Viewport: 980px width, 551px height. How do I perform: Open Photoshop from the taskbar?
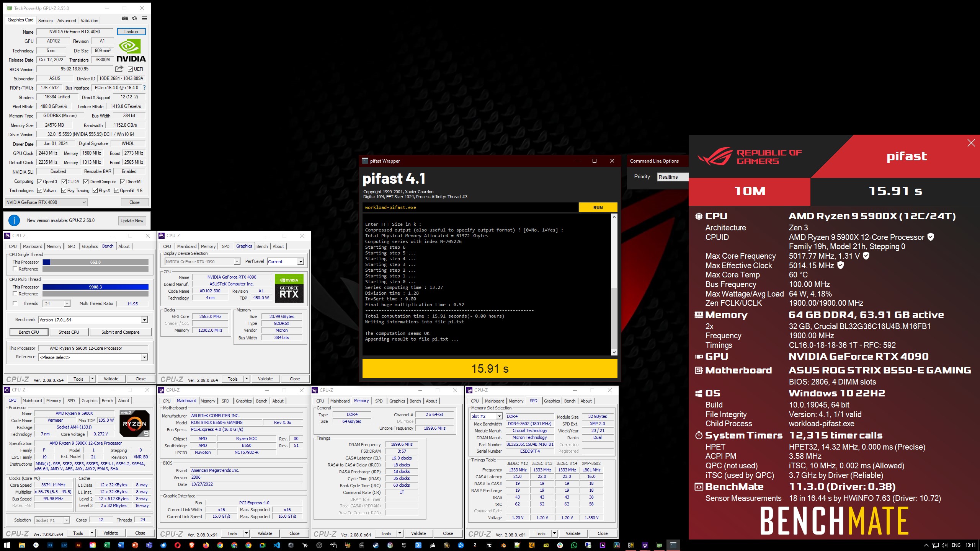50,545
